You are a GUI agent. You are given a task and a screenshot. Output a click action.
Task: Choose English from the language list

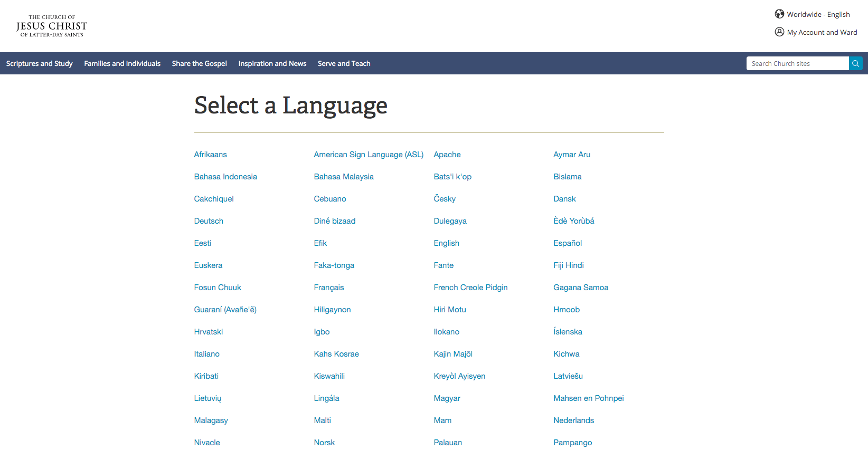click(x=447, y=243)
